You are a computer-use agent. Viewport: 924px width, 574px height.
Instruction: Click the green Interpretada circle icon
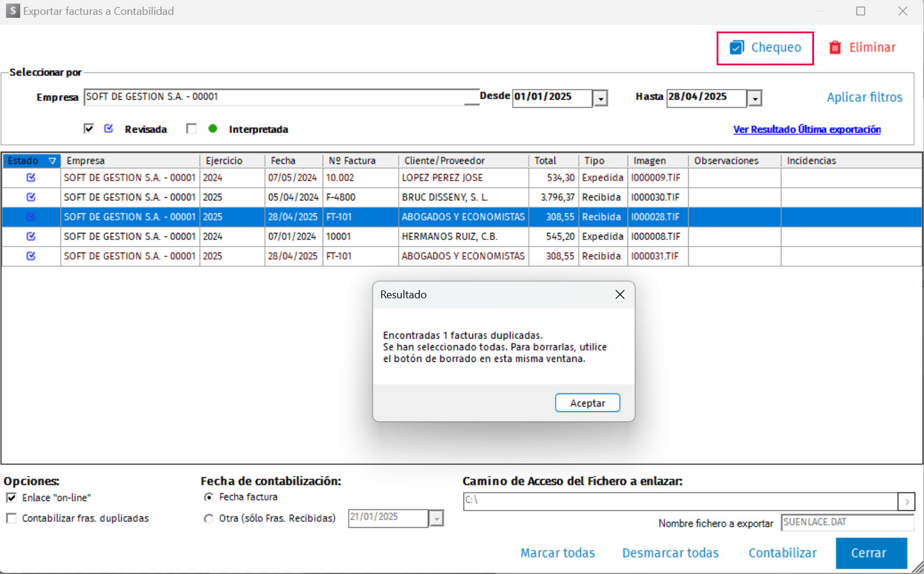[213, 128]
